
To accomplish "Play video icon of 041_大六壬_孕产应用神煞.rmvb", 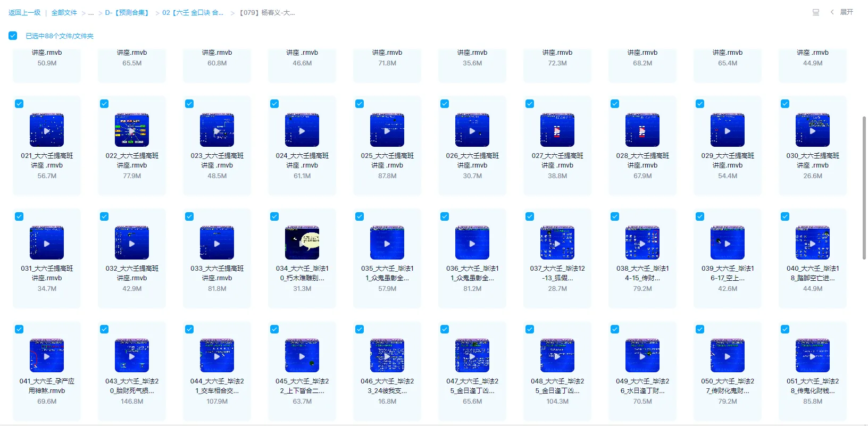I will click(x=47, y=356).
